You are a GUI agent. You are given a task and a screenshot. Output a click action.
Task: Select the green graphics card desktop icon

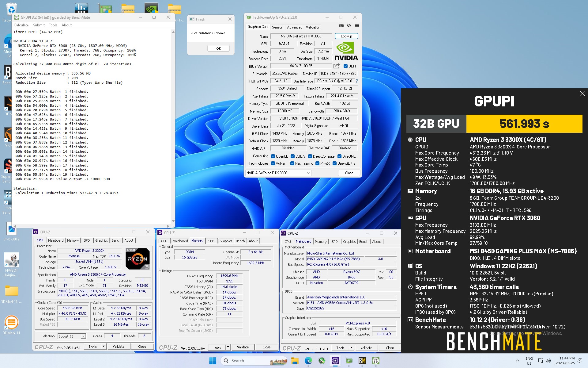pyautogui.click(x=105, y=9)
